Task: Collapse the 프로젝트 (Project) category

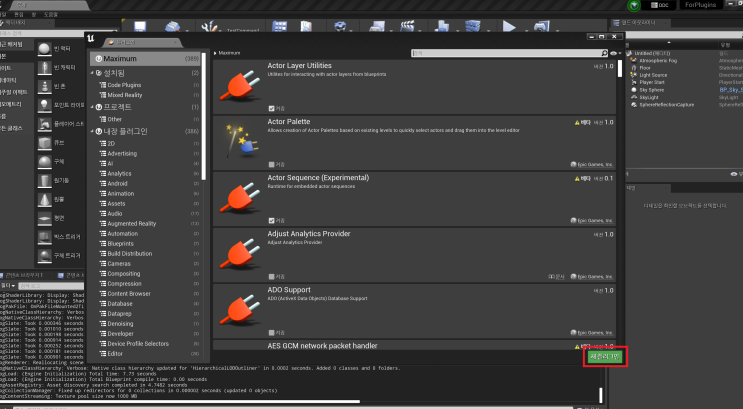Action: (x=92, y=107)
